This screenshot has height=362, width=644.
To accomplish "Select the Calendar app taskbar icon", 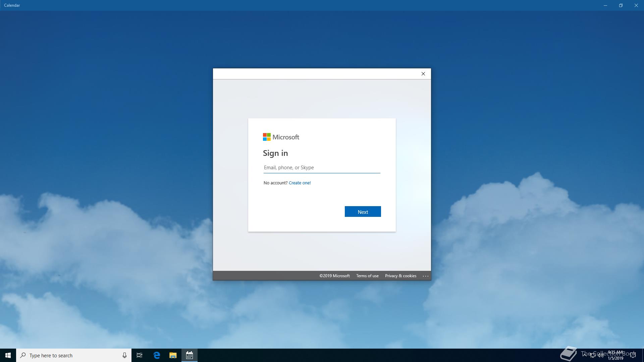I will click(x=190, y=355).
